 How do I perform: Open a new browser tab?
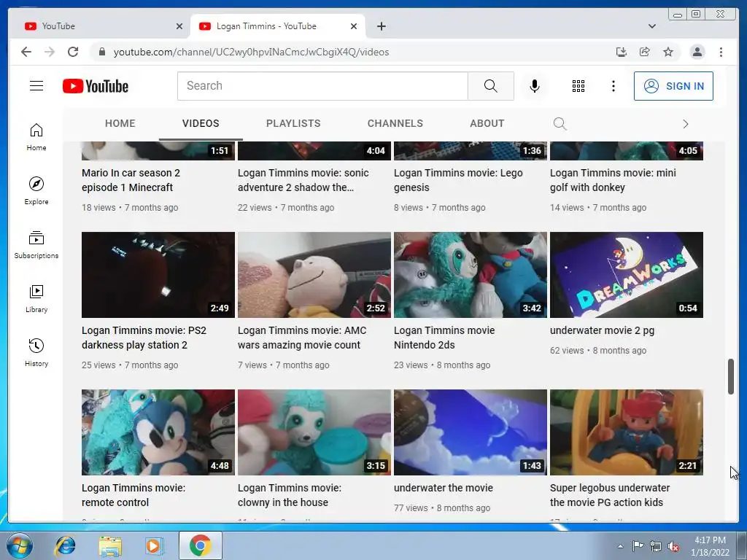tap(381, 26)
